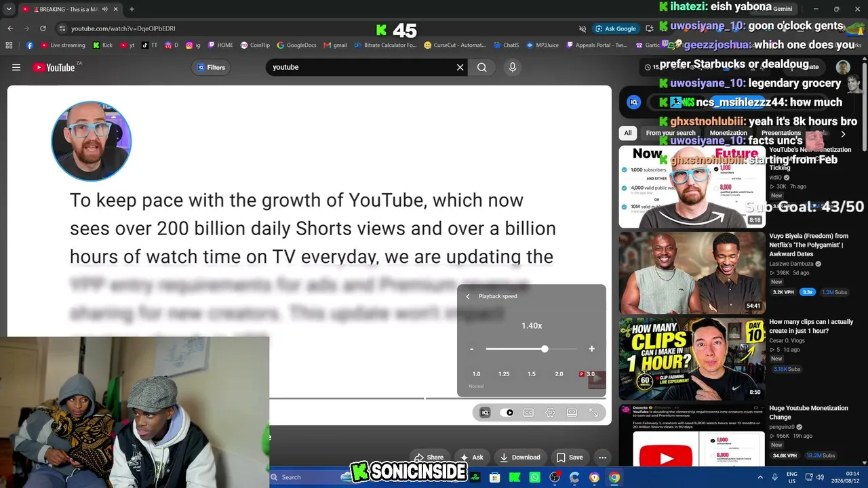Open a new Chrome tab
The width and height of the screenshot is (868, 488).
click(x=132, y=9)
